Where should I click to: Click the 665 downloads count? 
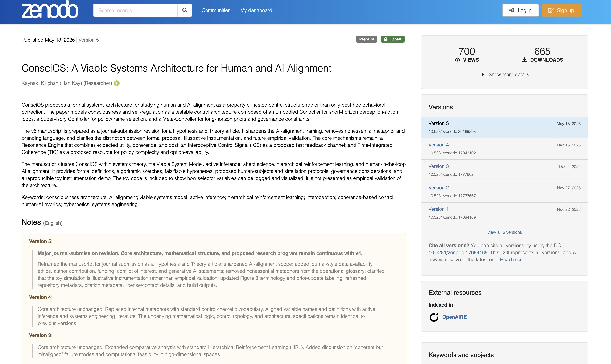[x=542, y=51]
